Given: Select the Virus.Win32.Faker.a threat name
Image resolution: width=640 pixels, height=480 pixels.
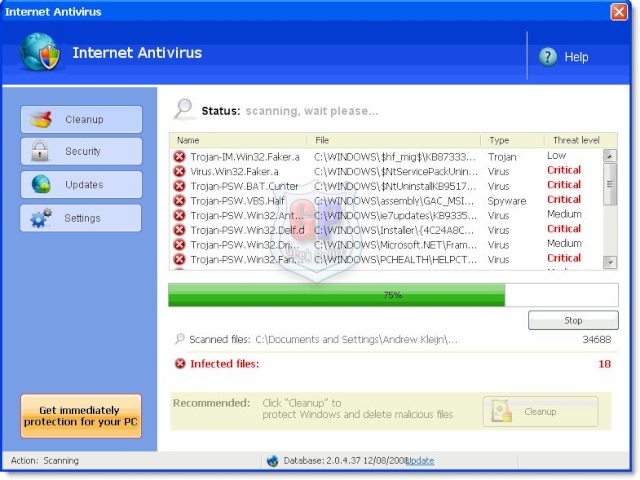Looking at the screenshot, I should coord(234,171).
